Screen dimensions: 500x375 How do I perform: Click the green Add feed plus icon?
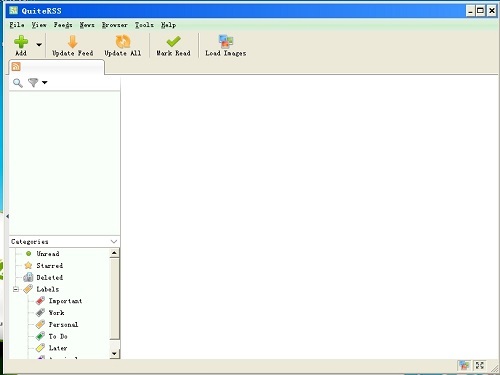(x=21, y=42)
